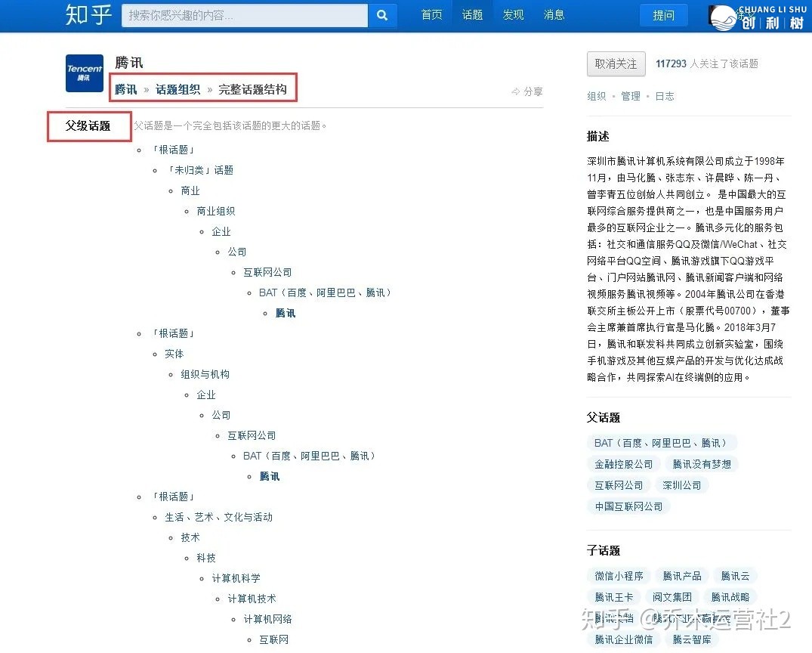Image resolution: width=812 pixels, height=653 pixels.
Task: Click the 腾讯 breadcrumb link before 话题组织
Action: 126,90
